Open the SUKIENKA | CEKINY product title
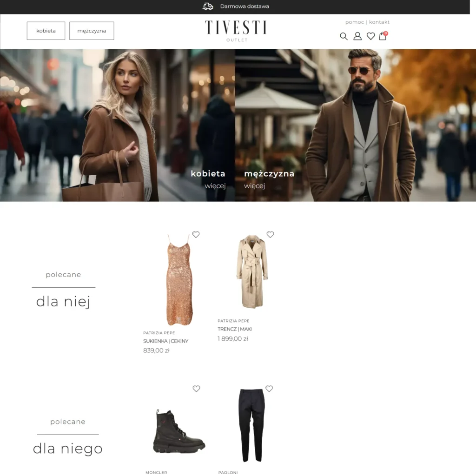 [x=166, y=341]
